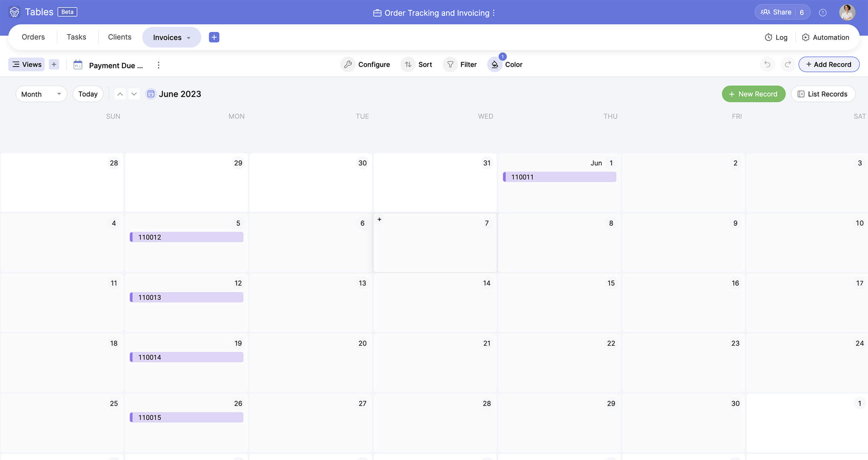Open the Color paint bucket settings
The width and height of the screenshot is (868, 460).
tap(495, 65)
